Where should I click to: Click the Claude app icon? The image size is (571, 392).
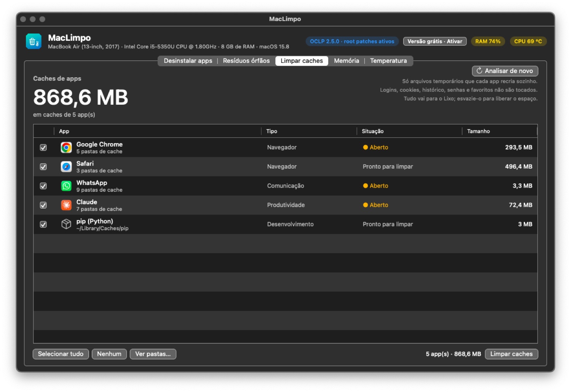point(66,205)
